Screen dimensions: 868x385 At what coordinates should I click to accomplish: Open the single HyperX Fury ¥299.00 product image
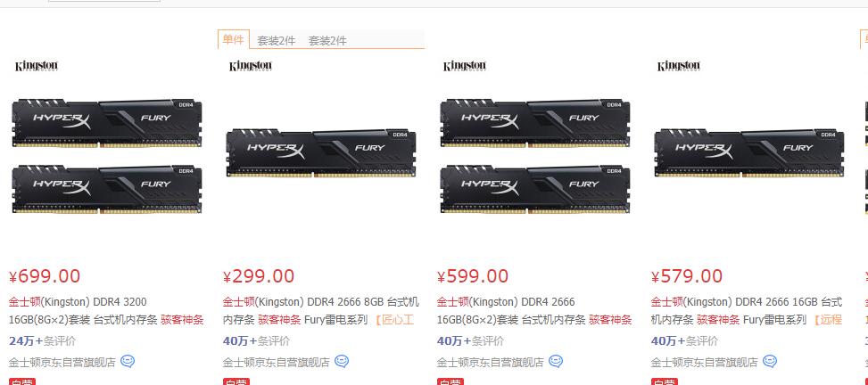point(321,152)
